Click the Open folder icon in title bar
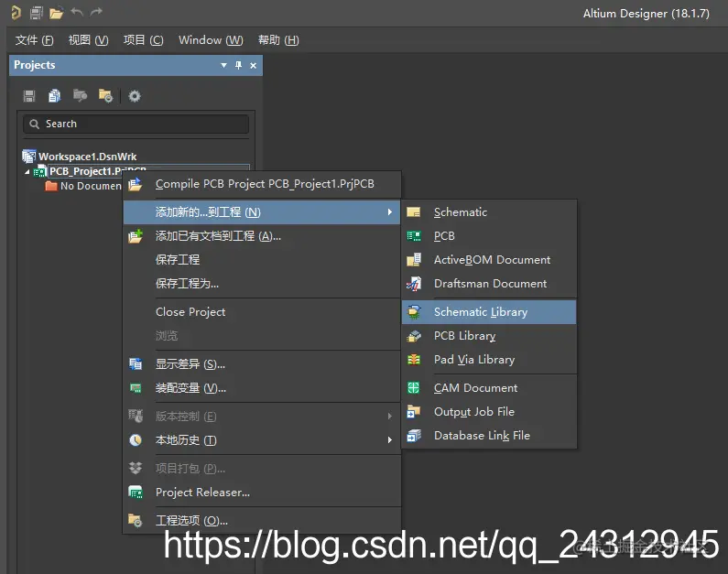728x574 pixels. click(x=56, y=13)
